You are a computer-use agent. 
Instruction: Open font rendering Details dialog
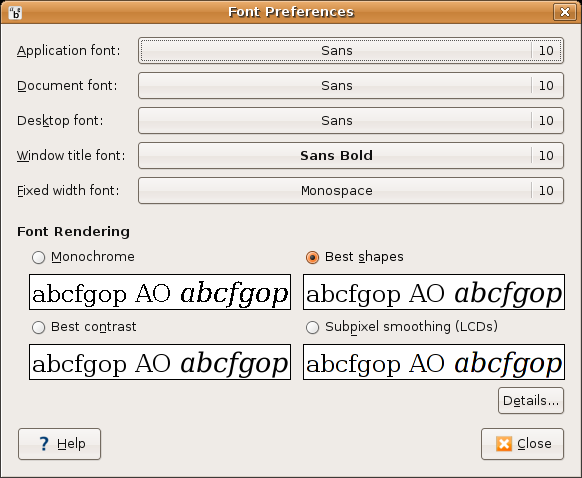[x=531, y=400]
